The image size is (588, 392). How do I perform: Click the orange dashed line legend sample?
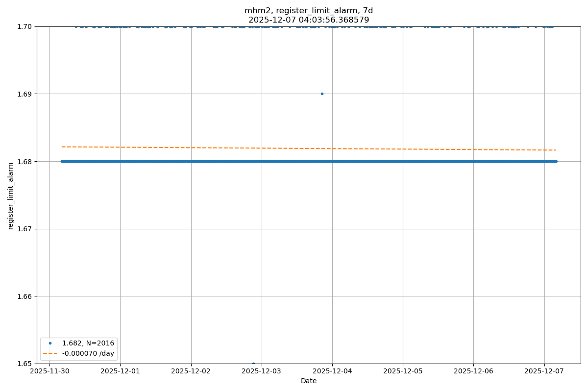coord(49,353)
